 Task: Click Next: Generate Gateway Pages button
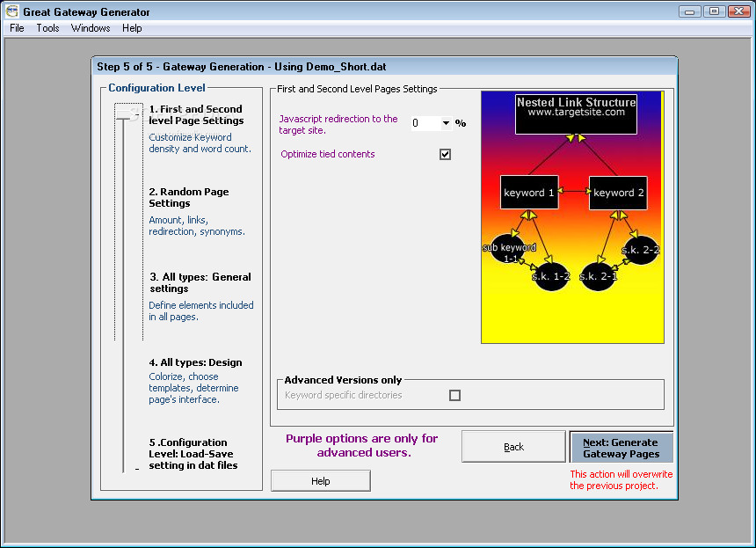(621, 448)
